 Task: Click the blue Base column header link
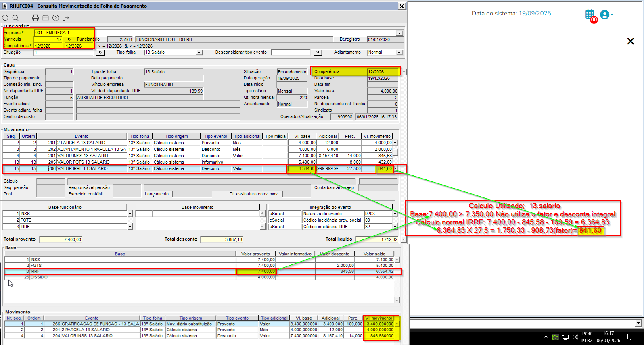pyautogui.click(x=120, y=254)
